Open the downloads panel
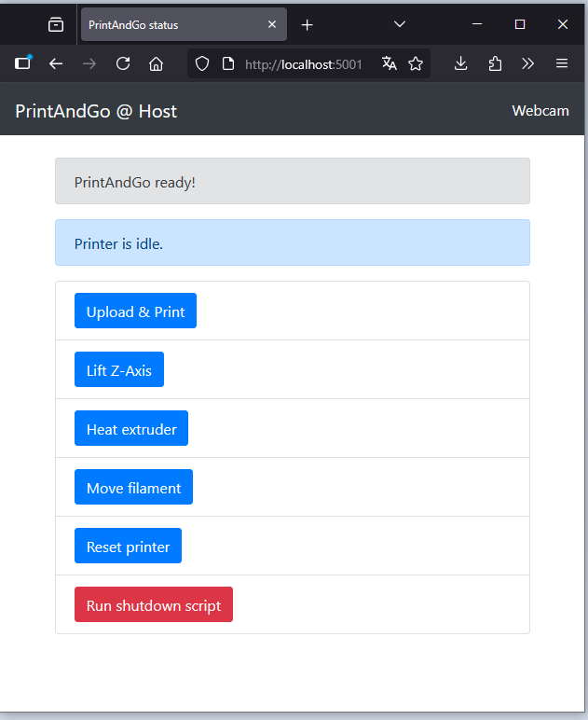This screenshot has height=720, width=588. pyautogui.click(x=461, y=63)
